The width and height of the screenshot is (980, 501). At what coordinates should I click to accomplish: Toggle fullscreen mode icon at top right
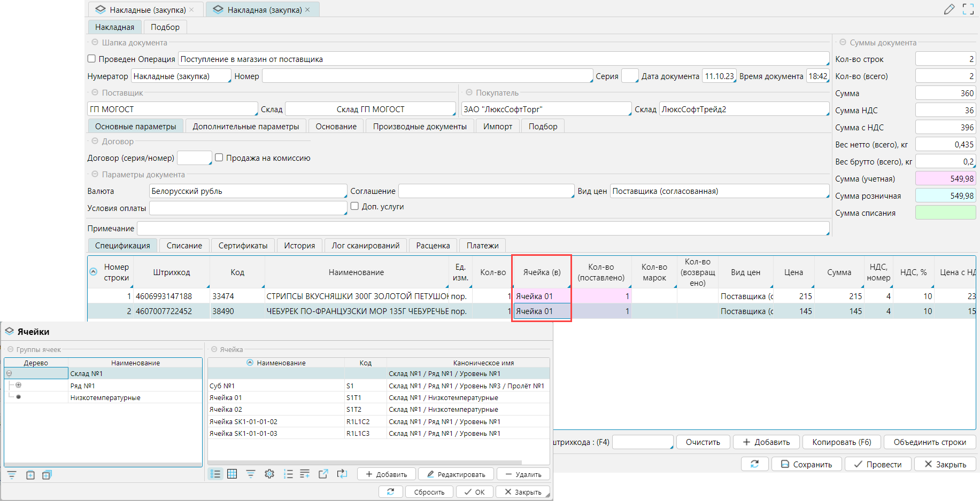968,9
